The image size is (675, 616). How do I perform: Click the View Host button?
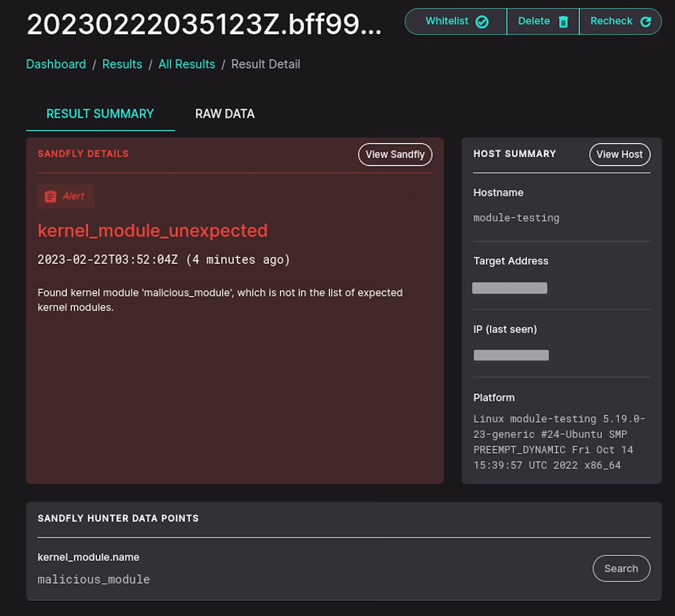click(620, 154)
